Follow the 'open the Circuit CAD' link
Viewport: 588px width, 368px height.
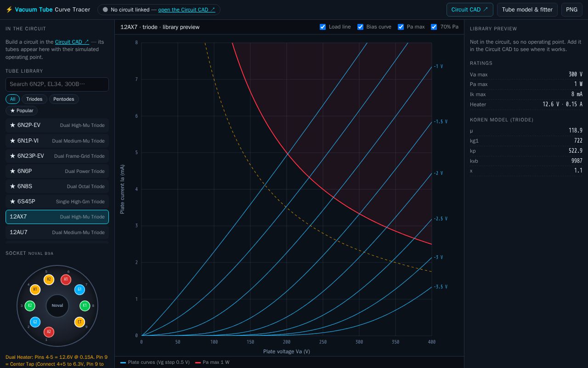[187, 10]
